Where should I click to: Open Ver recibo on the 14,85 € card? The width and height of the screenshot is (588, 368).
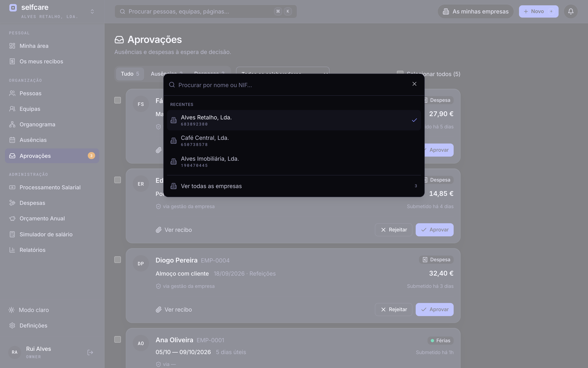[x=174, y=230]
